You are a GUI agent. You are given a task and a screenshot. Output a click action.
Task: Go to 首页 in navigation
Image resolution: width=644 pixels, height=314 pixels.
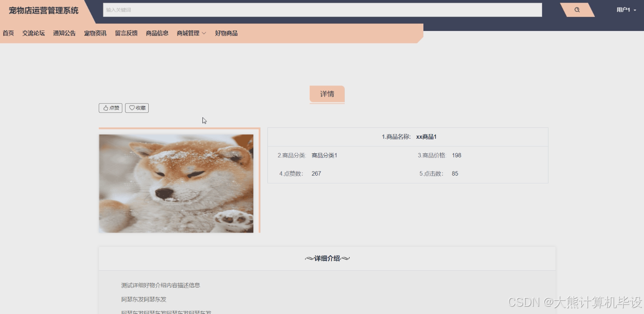[x=8, y=33]
